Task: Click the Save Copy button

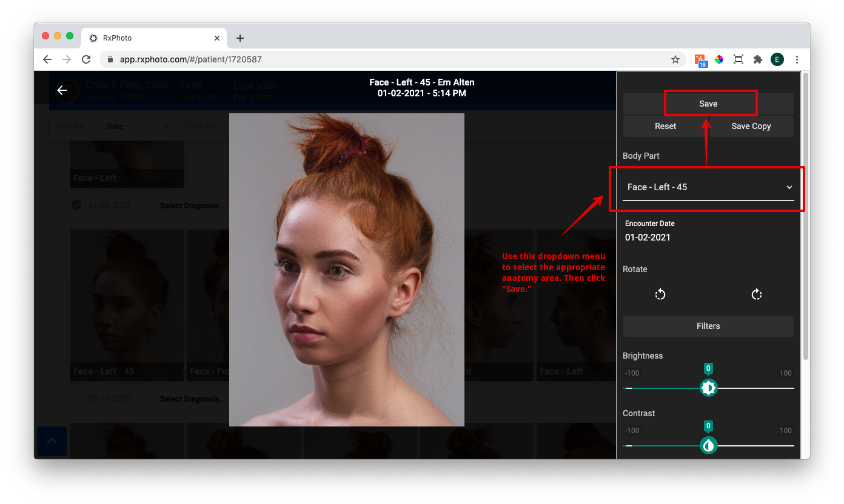Action: pyautogui.click(x=751, y=126)
